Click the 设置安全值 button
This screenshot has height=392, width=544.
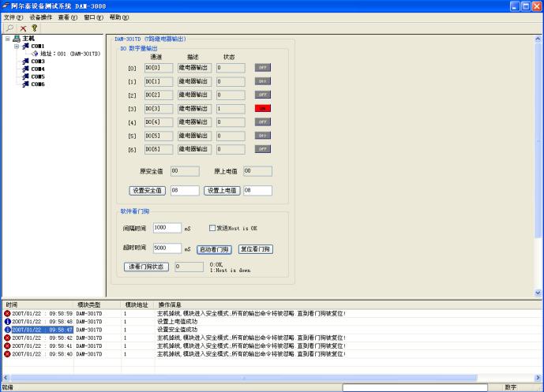point(148,190)
